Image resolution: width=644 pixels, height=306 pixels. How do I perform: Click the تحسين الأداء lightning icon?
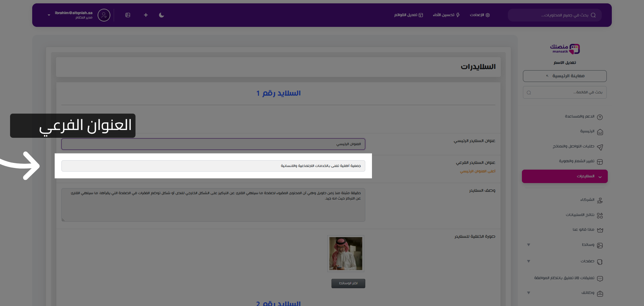pos(458,15)
